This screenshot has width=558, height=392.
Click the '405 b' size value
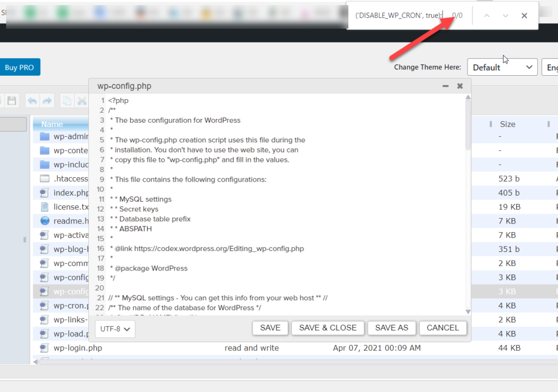[x=509, y=192]
